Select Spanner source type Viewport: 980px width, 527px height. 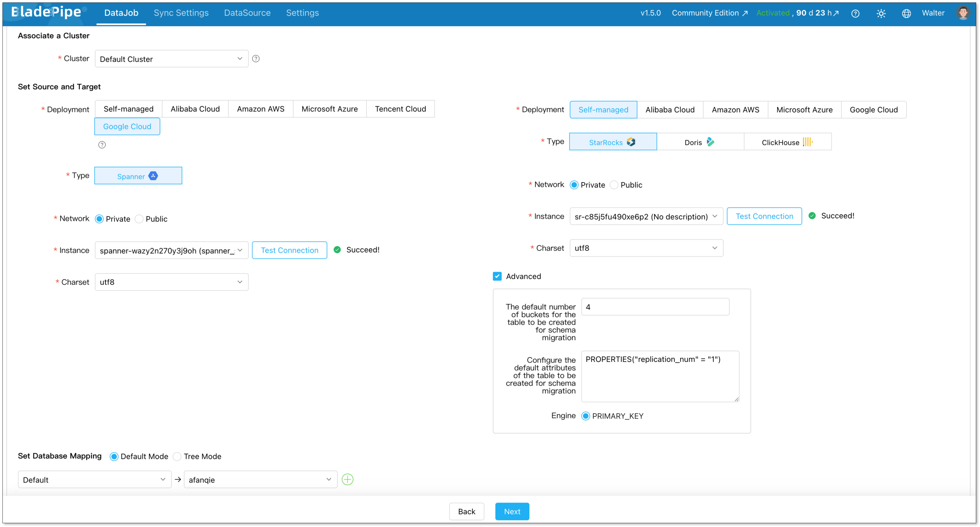[138, 176]
